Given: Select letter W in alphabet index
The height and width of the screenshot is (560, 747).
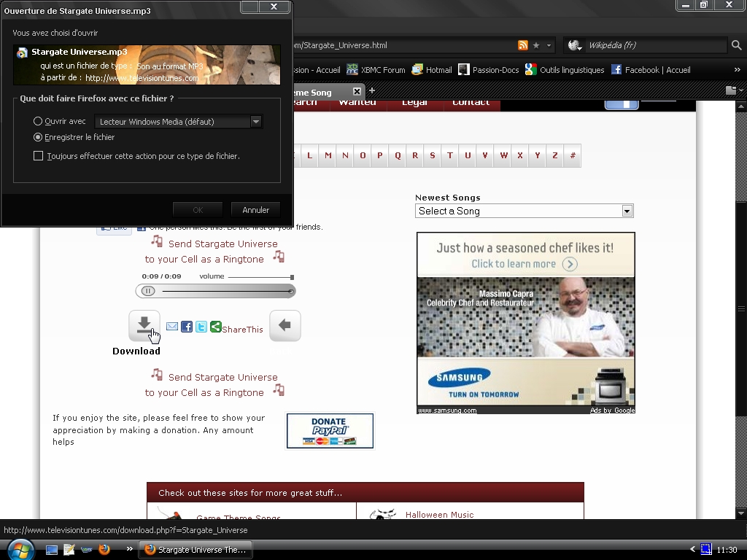Looking at the screenshot, I should click(x=503, y=155).
